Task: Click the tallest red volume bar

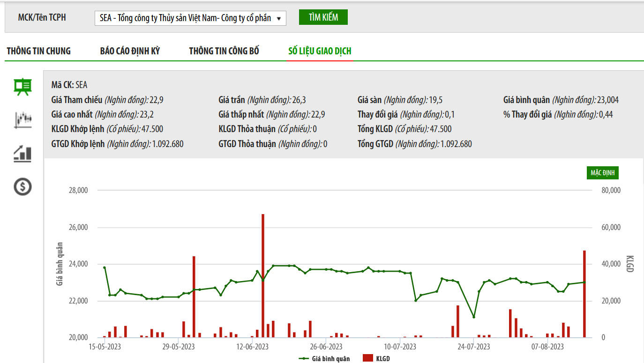Action: [263, 275]
